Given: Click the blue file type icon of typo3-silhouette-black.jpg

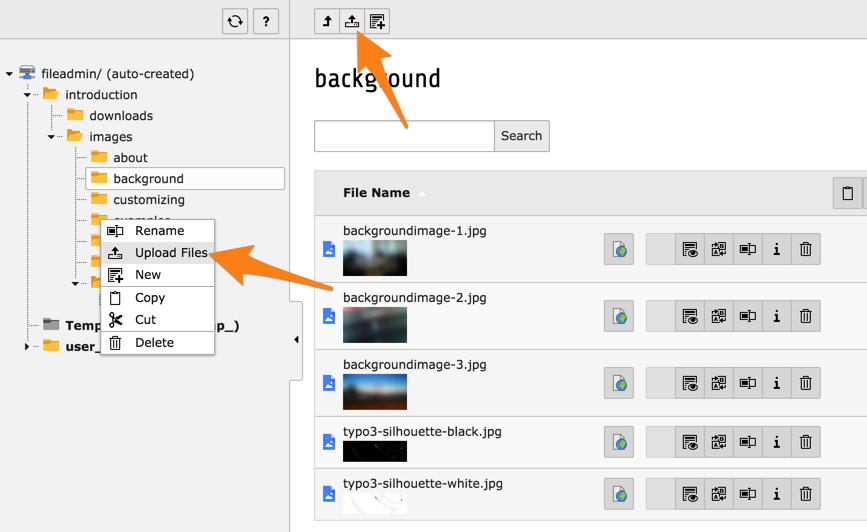Looking at the screenshot, I should [x=329, y=441].
